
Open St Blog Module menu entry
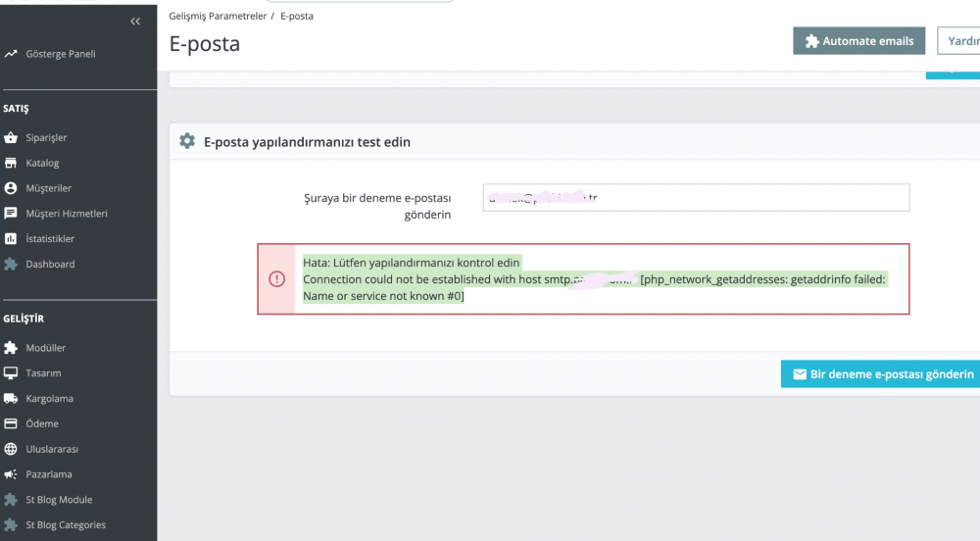(59, 500)
